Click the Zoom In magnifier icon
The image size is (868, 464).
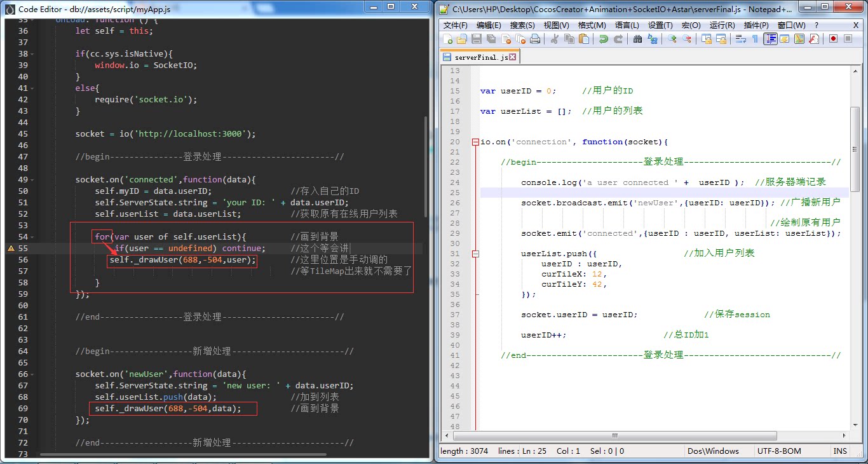tap(672, 39)
